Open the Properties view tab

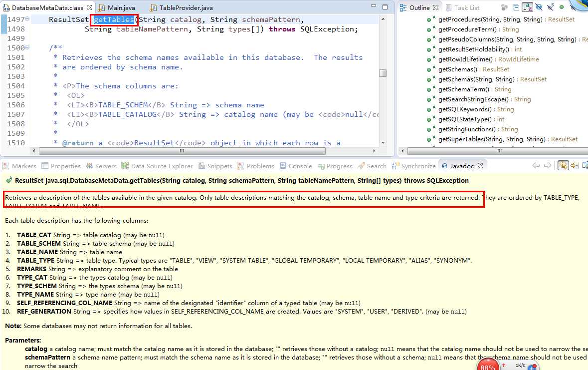pos(61,166)
